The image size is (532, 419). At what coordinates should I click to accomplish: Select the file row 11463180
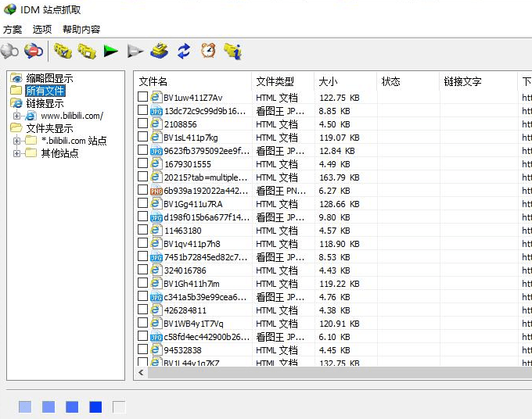[x=334, y=231]
